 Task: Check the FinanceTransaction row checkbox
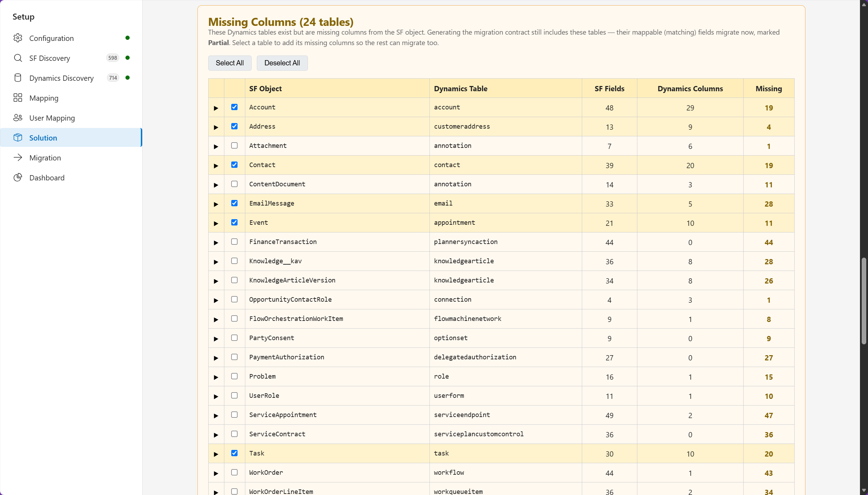coord(234,242)
